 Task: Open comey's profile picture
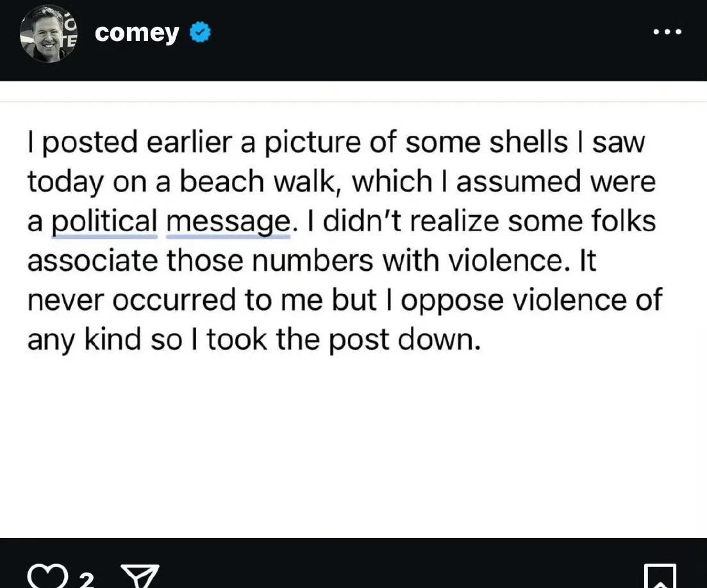tap(49, 33)
